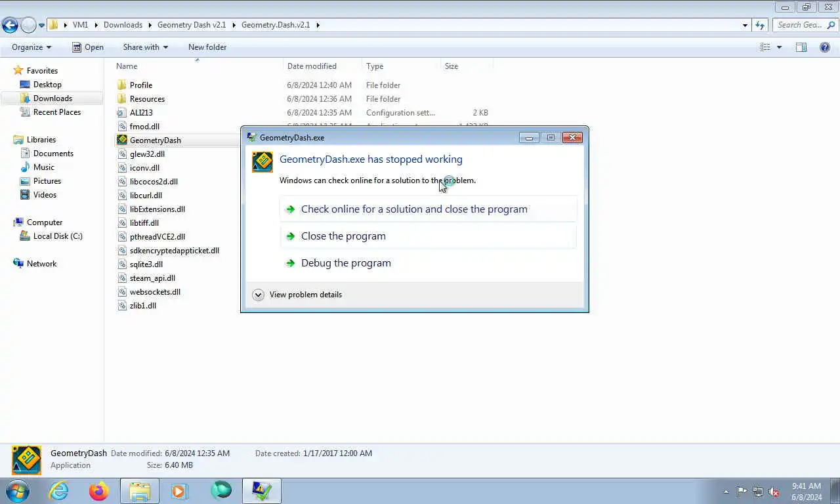Select the Music library
This screenshot has width=840, height=504.
(x=44, y=167)
